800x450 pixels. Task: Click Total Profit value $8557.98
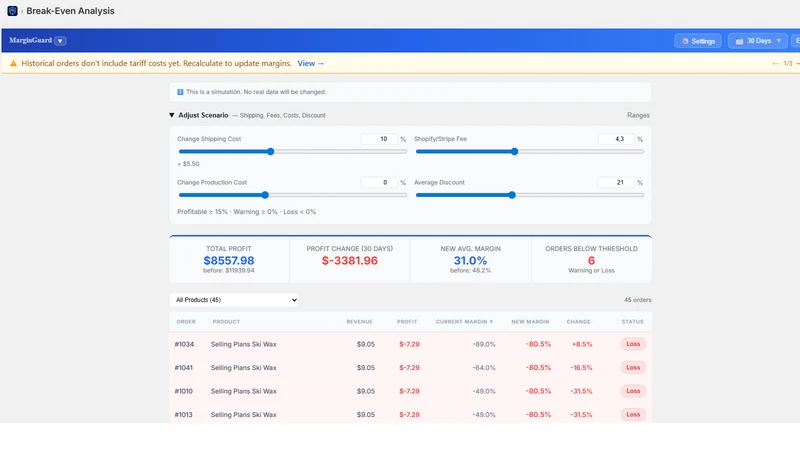point(229,261)
